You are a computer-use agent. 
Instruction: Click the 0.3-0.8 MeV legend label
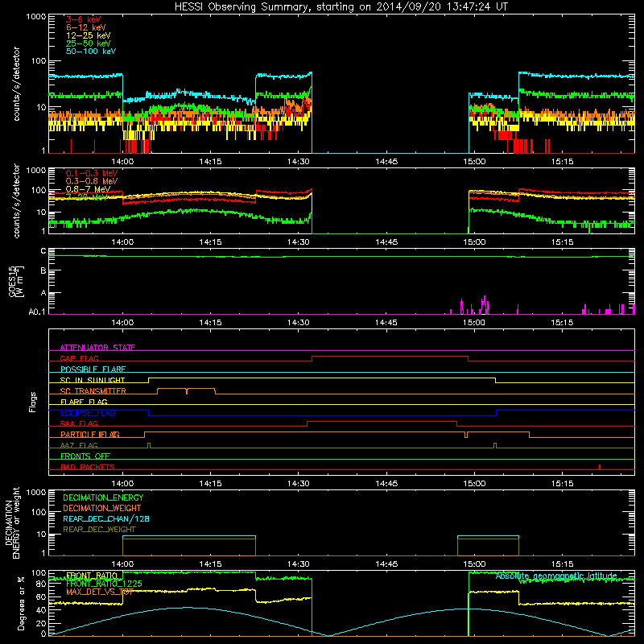point(92,181)
